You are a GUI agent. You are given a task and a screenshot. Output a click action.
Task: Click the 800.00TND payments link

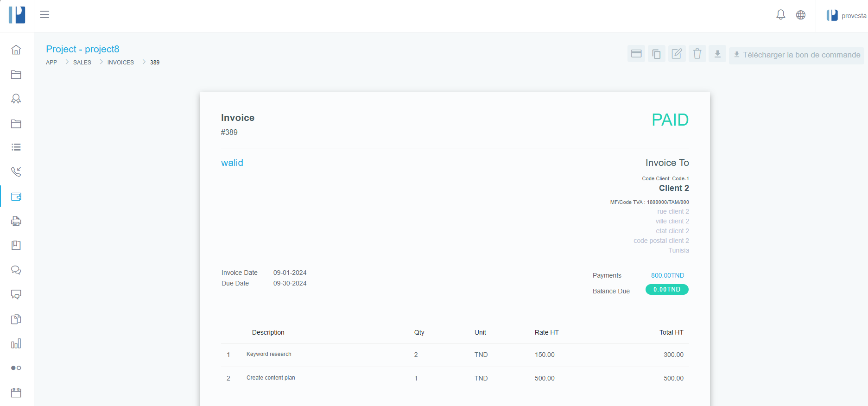pyautogui.click(x=667, y=275)
